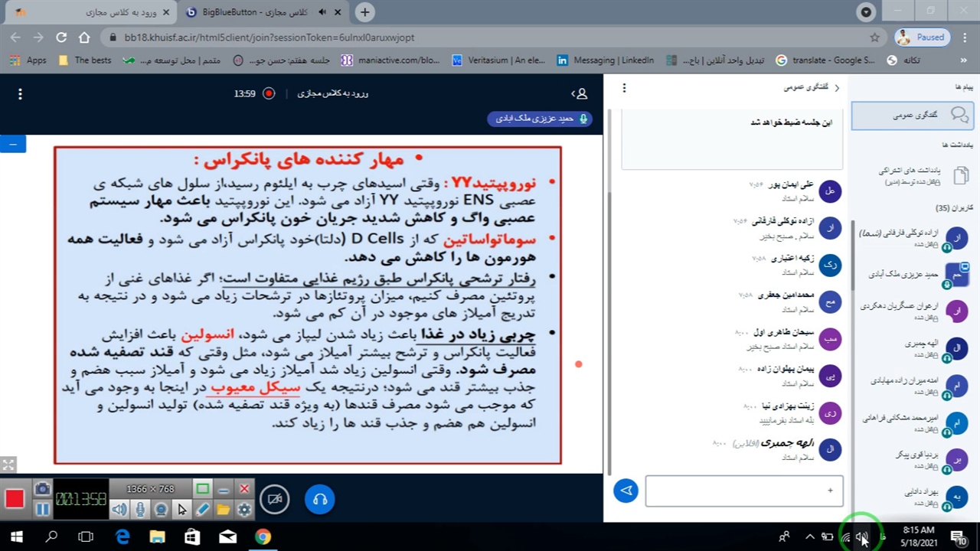Pause the screen recording
980x551 pixels.
pyautogui.click(x=42, y=509)
